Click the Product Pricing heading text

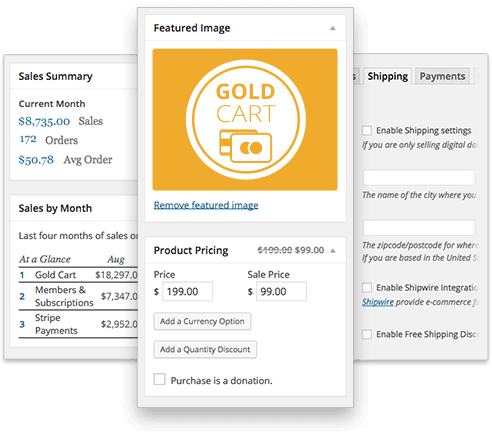191,250
